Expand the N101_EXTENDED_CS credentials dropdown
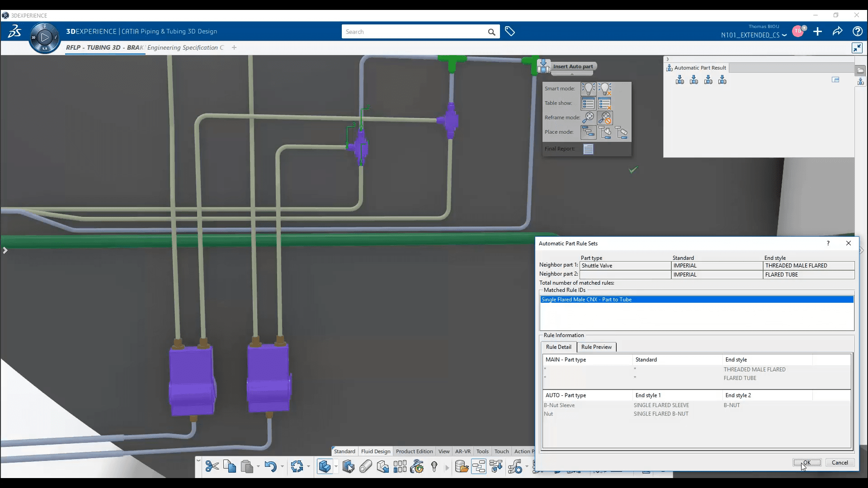 tap(784, 35)
